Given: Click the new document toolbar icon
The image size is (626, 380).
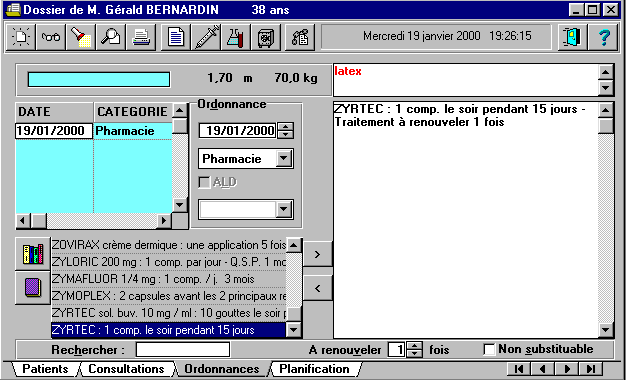Looking at the screenshot, I should (21, 37).
